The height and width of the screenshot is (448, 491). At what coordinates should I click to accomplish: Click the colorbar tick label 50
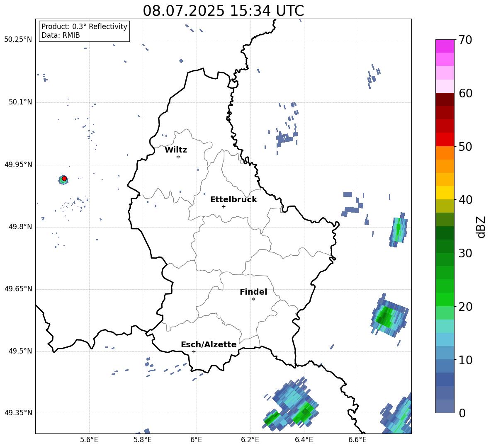(x=466, y=146)
